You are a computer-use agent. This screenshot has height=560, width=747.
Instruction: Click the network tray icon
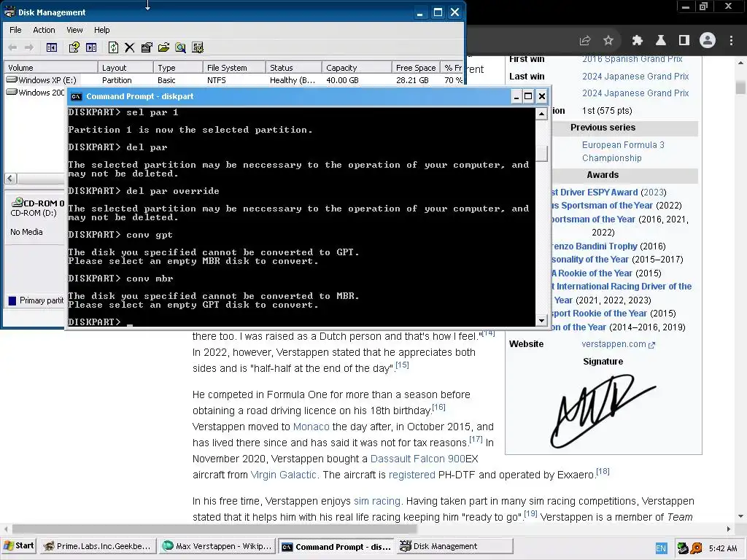(x=683, y=548)
